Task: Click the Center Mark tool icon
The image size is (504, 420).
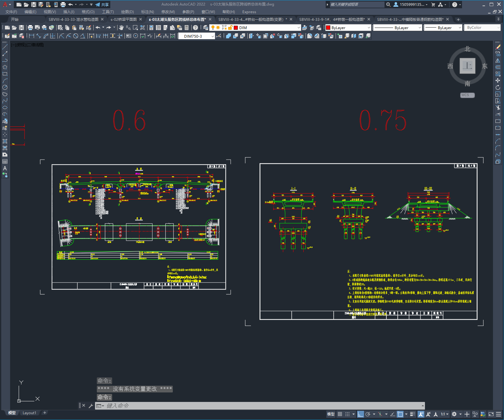Action: click(136, 36)
